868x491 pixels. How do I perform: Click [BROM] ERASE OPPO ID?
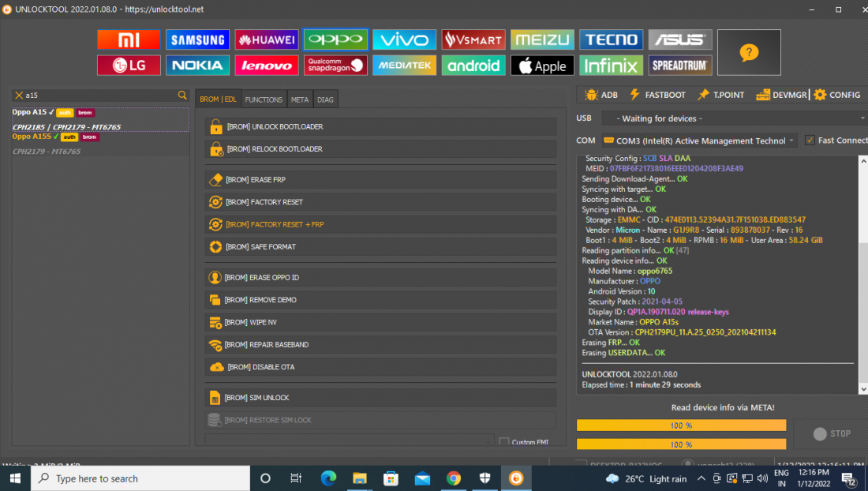tap(380, 277)
